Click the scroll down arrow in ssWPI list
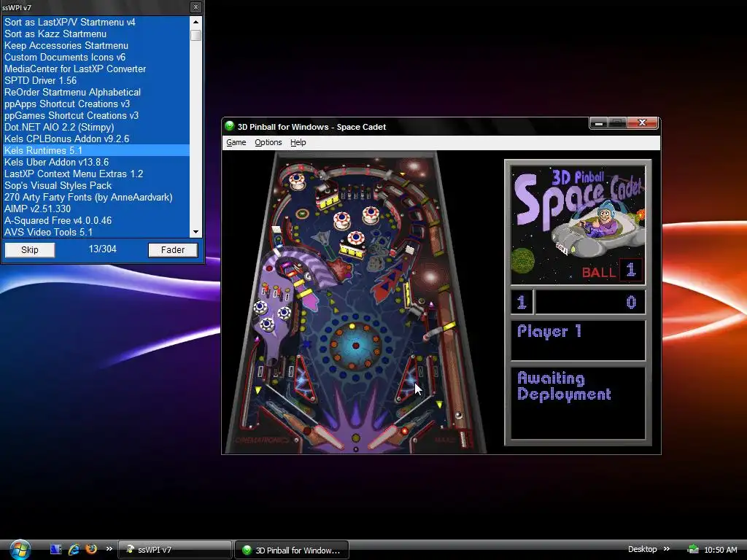Image resolution: width=747 pixels, height=560 pixels. pos(196,233)
